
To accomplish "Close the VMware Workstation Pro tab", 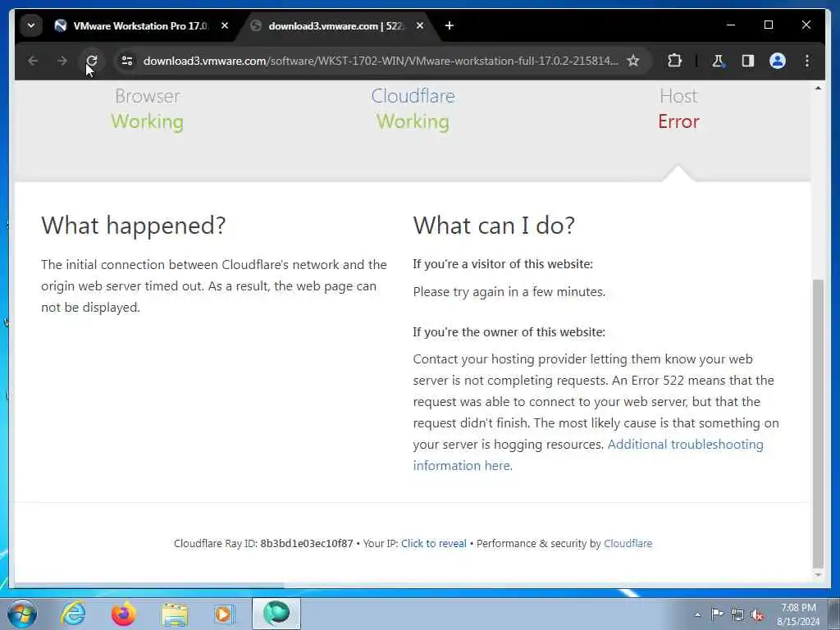I will click(x=225, y=25).
